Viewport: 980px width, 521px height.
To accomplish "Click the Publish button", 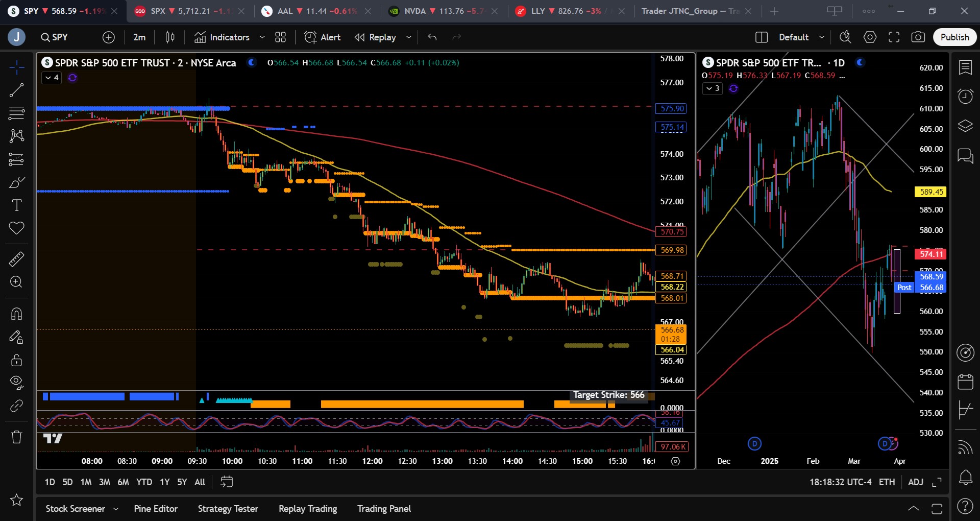I will click(954, 37).
